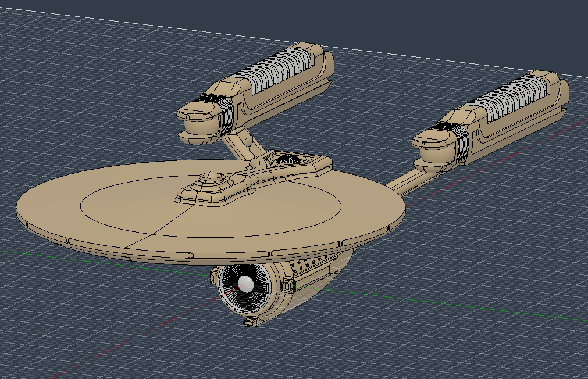Select the pylon supporting the right nacelle
The image size is (588, 379).
click(x=410, y=180)
